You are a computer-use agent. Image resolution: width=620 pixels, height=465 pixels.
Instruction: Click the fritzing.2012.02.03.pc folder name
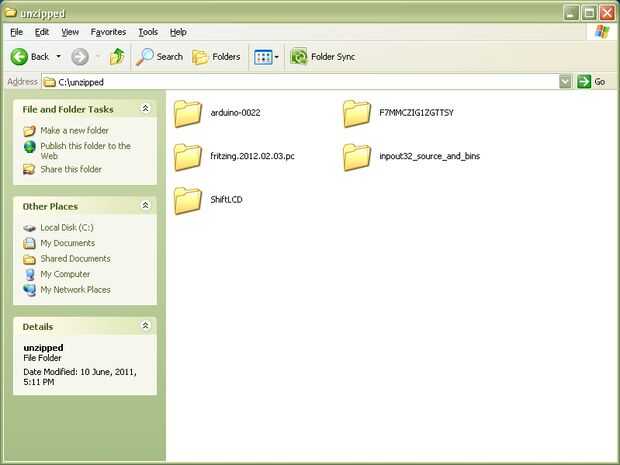pyautogui.click(x=252, y=156)
